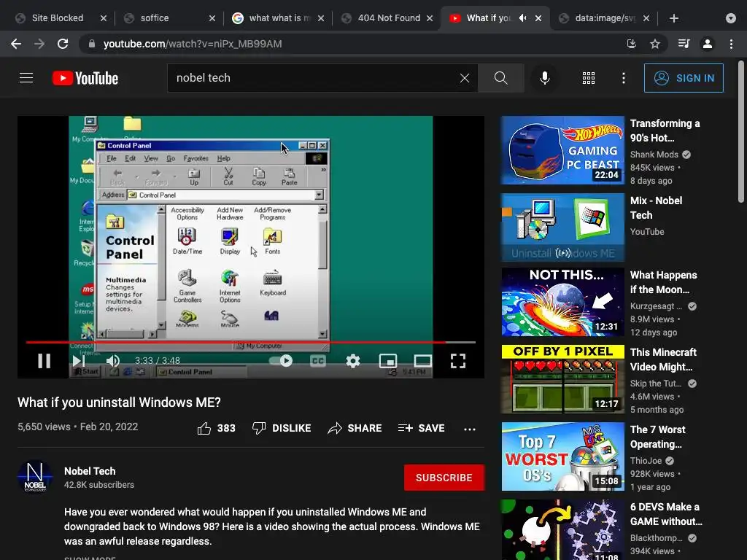Pause the video playback
Screen dimensions: 747x560
(44, 361)
